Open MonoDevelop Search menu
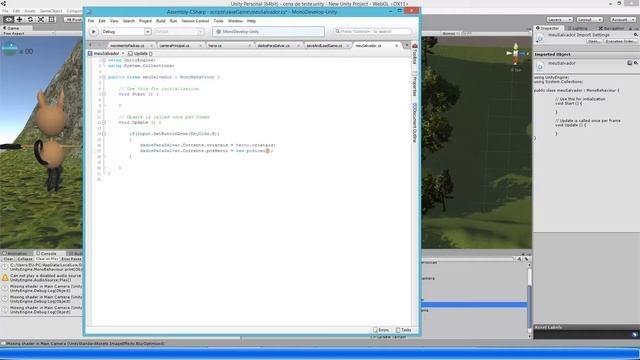Image resolution: width=640 pixels, height=360 pixels. (x=129, y=21)
